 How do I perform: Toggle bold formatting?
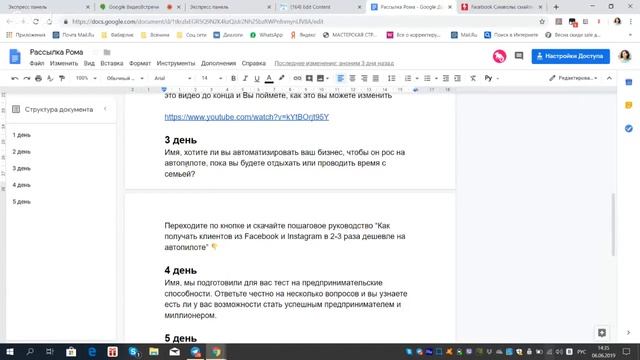[x=233, y=78]
